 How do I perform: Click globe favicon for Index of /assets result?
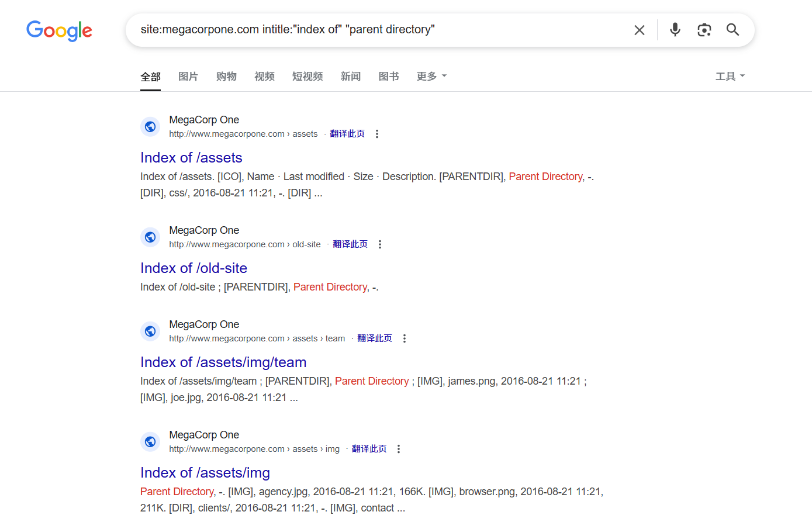pyautogui.click(x=150, y=126)
